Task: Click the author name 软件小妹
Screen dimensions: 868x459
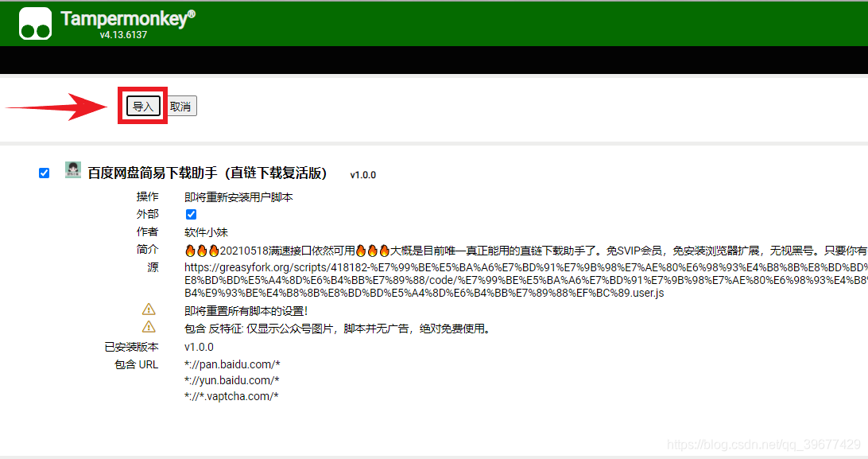Action: pos(206,232)
